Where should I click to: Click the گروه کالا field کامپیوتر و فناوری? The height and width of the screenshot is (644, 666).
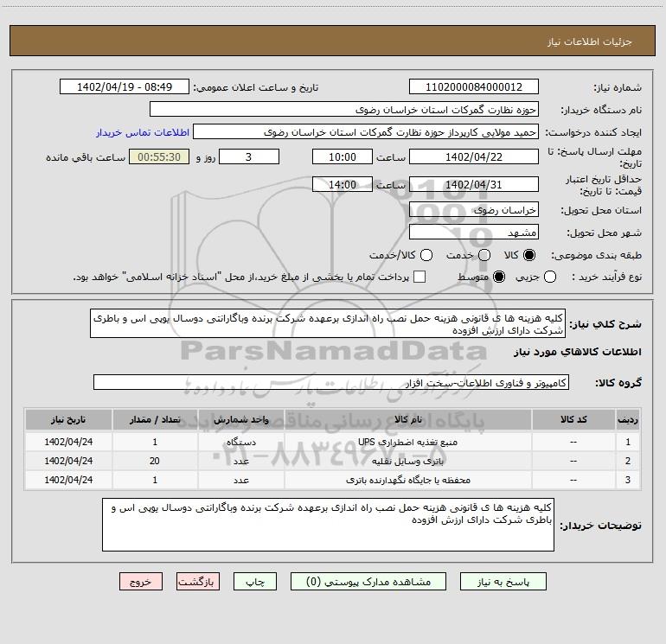pyautogui.click(x=331, y=382)
